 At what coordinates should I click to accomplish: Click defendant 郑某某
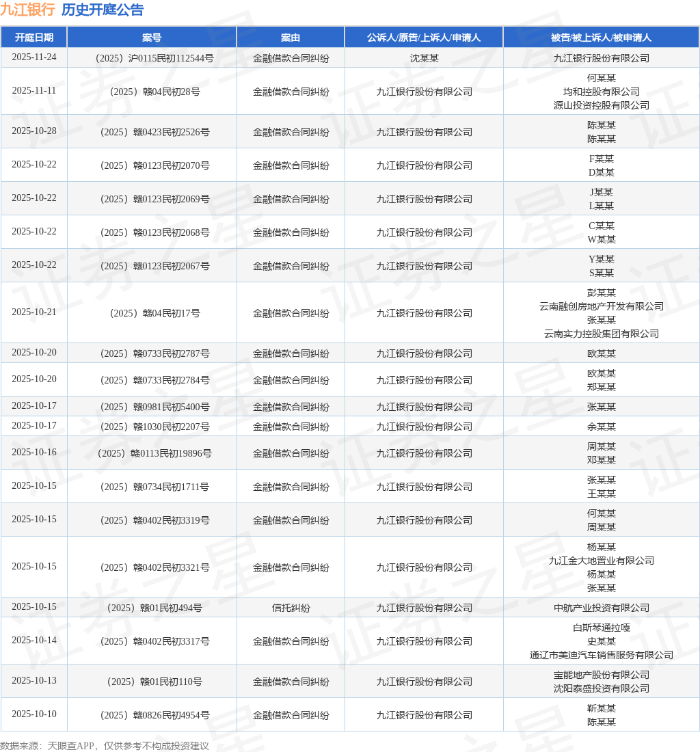click(602, 387)
